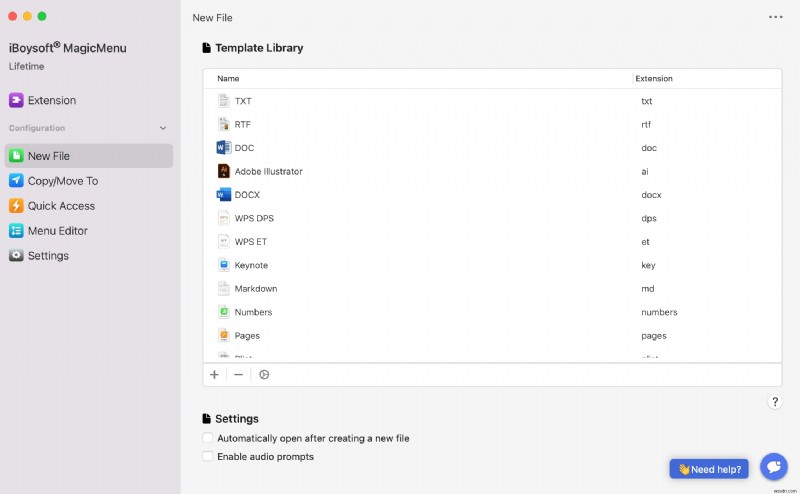Click the txt extension cell

click(646, 101)
